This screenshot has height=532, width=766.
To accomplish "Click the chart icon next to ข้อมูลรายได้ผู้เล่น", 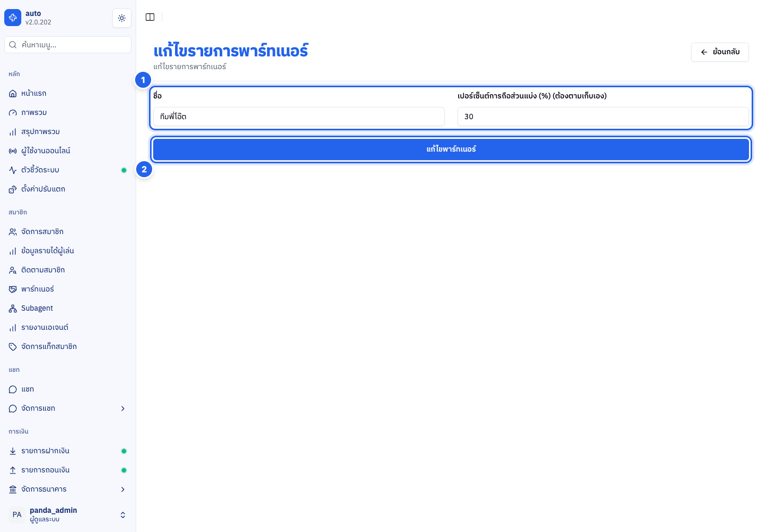I will pyautogui.click(x=13, y=251).
